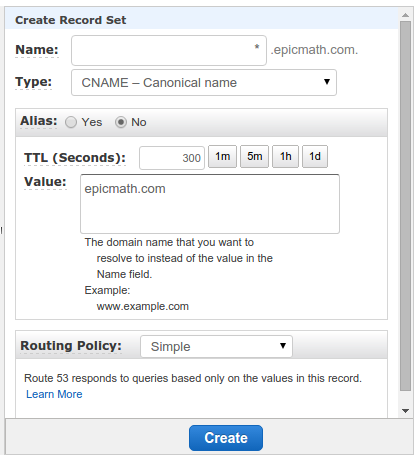Set TTL with the 1m button
Screen dimensions: 418x460
pyautogui.click(x=222, y=156)
